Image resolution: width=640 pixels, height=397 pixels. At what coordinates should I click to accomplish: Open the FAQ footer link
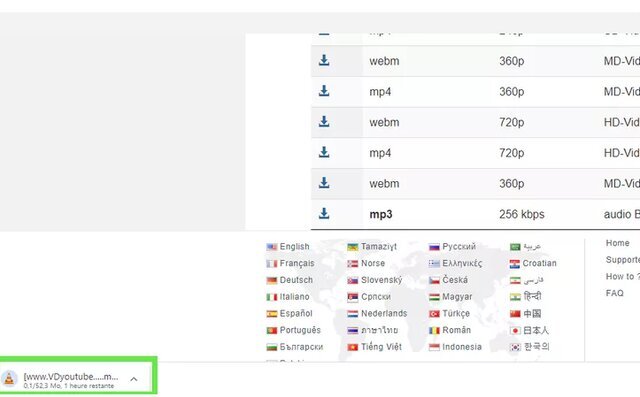pos(615,293)
